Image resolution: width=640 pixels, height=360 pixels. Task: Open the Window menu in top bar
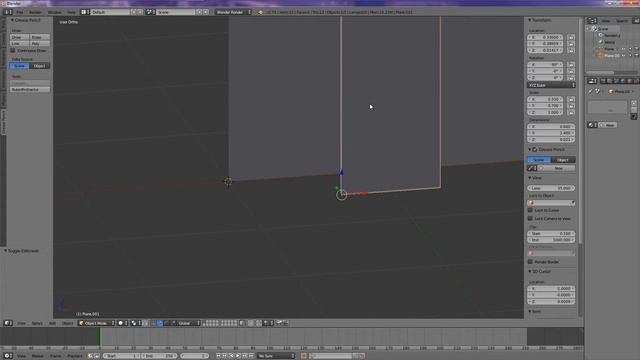tap(54, 12)
